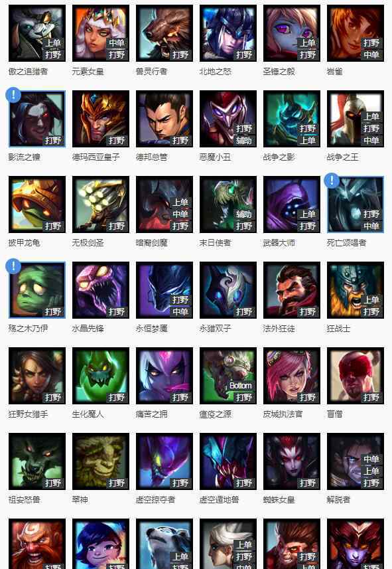Choose the 披甲龙龟 champion portrait
Screen dimensions: 392x569
pos(37,204)
